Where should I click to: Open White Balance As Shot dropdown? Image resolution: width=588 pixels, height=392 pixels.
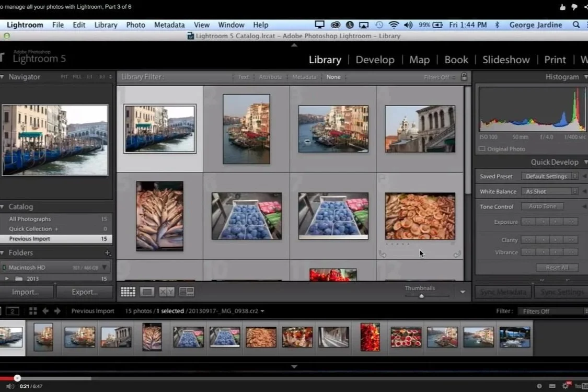549,191
